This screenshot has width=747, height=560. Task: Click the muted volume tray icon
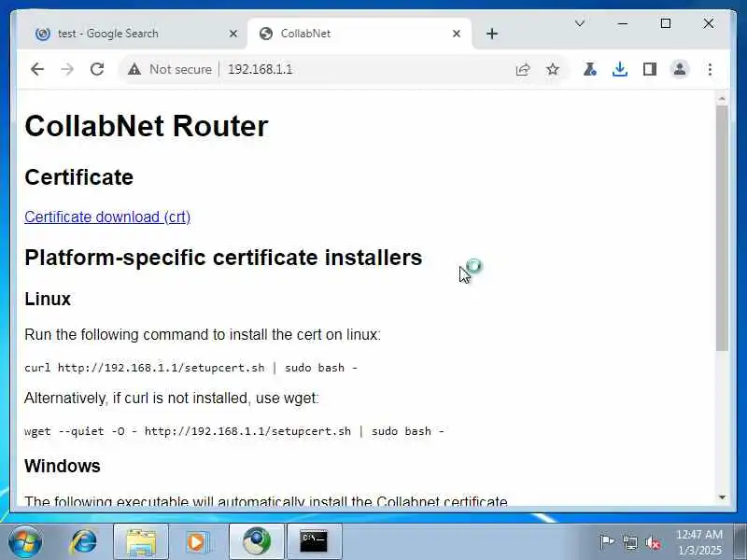coord(653,542)
